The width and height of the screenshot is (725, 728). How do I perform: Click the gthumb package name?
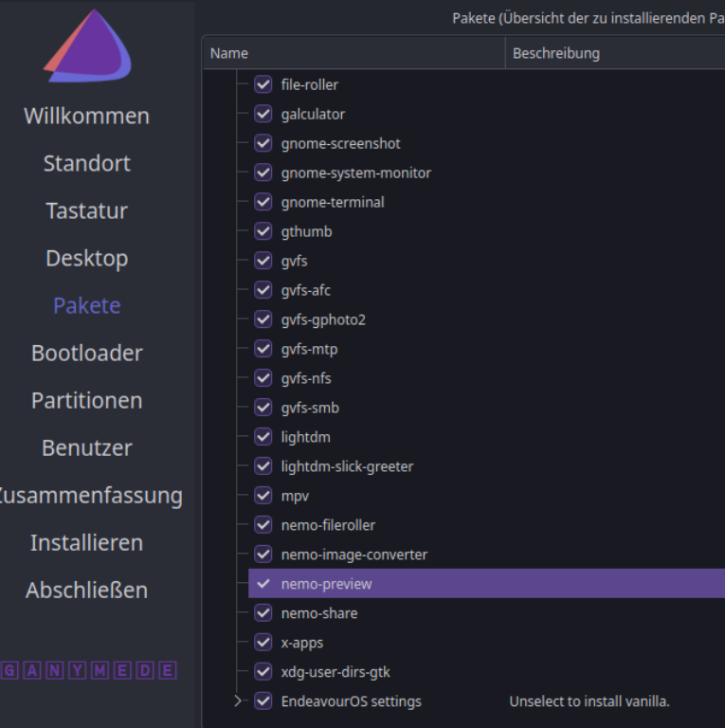(306, 231)
